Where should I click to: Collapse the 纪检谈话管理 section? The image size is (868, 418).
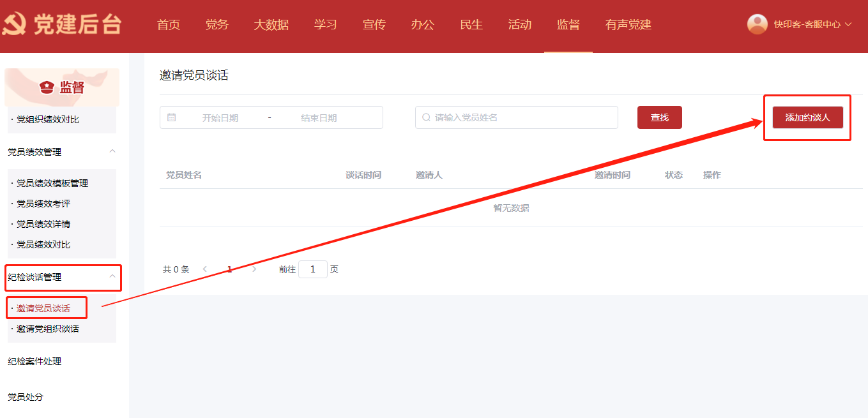coord(112,276)
